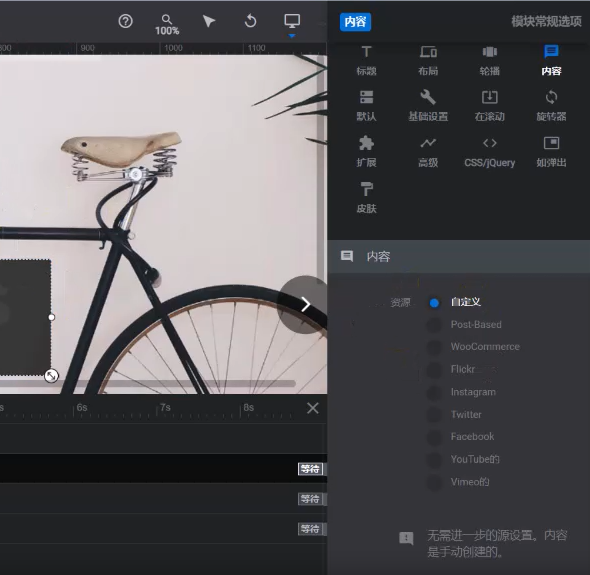Click the bottom 等待 timeline tag
590x575 pixels.
(x=311, y=529)
